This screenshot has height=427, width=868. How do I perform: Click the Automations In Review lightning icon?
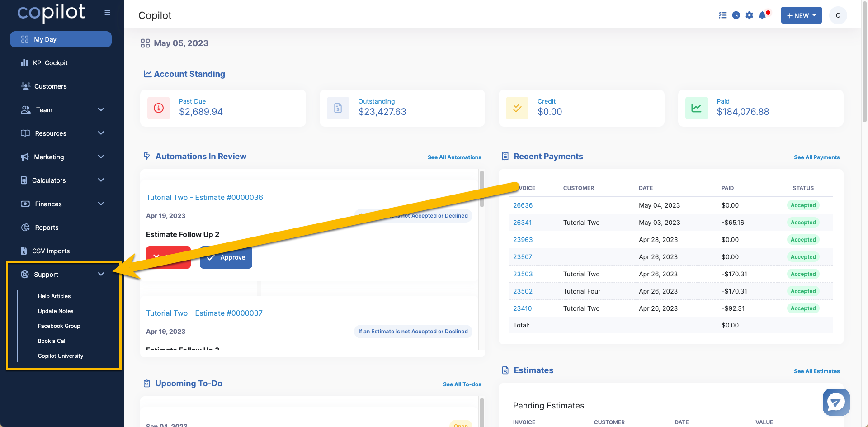[146, 156]
